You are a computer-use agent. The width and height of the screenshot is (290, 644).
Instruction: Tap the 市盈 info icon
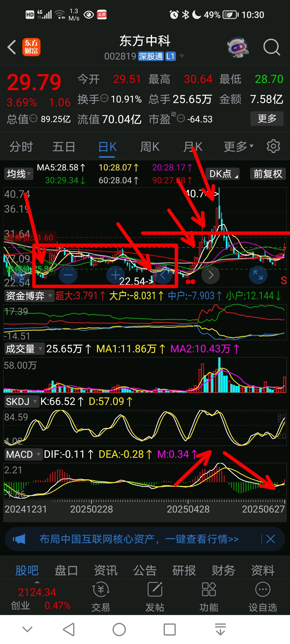181,118
